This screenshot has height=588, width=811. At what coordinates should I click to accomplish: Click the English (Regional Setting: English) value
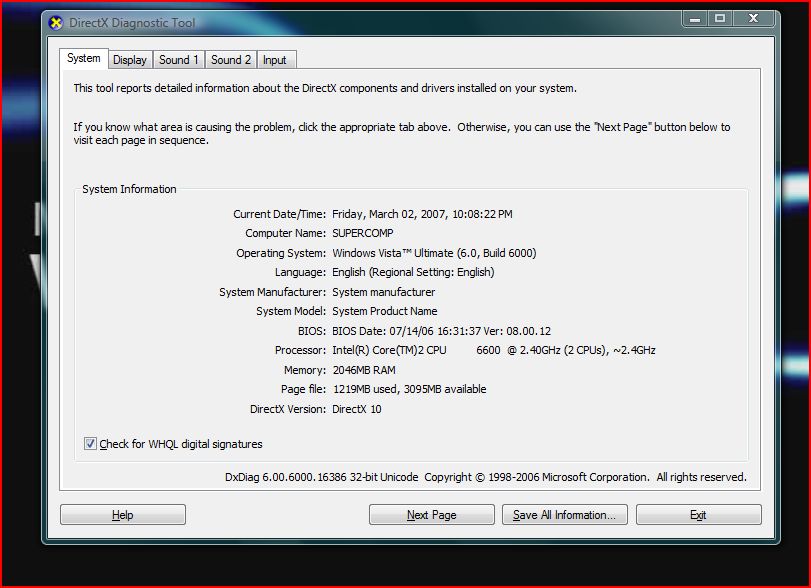[x=413, y=272]
